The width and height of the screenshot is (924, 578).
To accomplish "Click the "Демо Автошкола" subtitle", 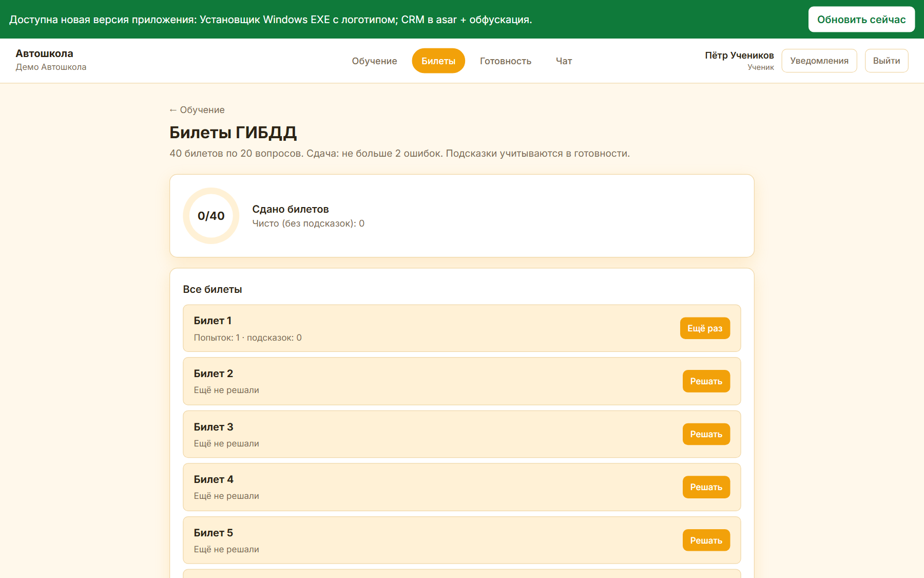I will tap(51, 67).
